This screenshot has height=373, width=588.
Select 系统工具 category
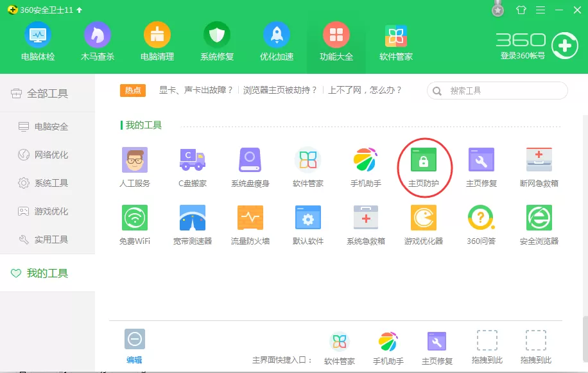(48, 183)
